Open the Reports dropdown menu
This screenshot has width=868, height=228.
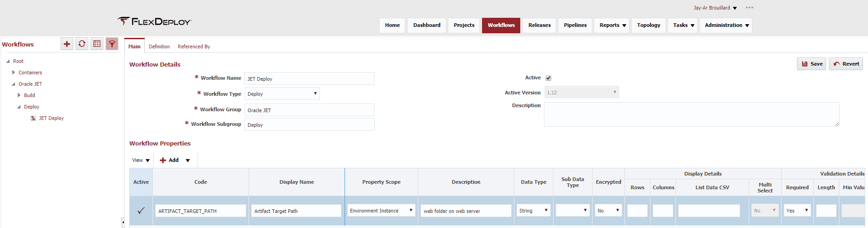click(x=612, y=25)
